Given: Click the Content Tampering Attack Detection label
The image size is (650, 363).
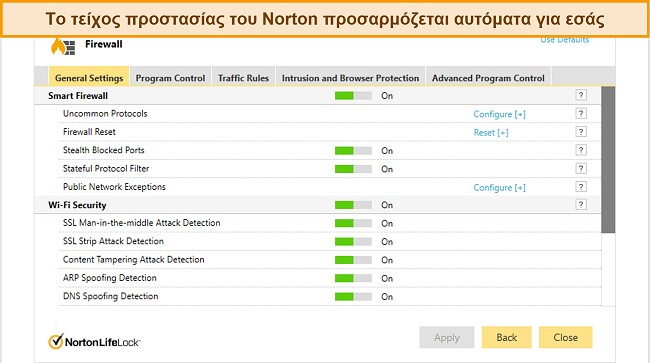Looking at the screenshot, I should click(x=133, y=260).
